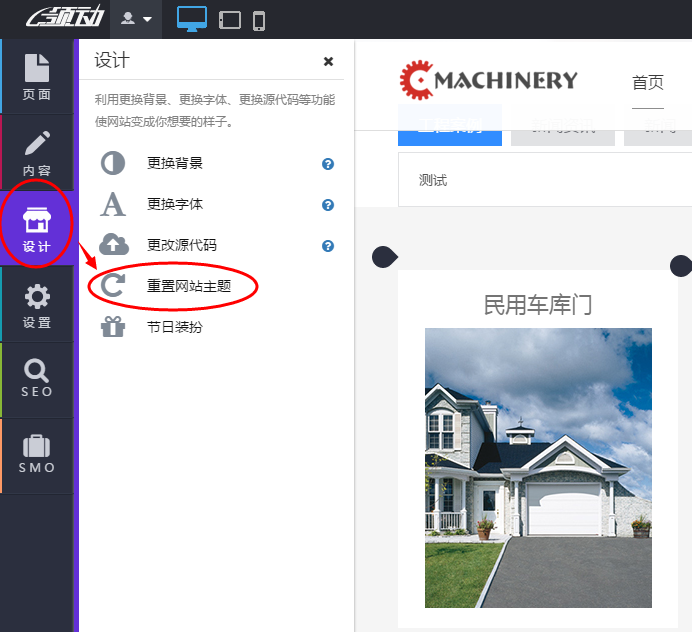Select the 设计 (Design) sidebar section
Viewport: 692px width, 632px height.
click(37, 230)
